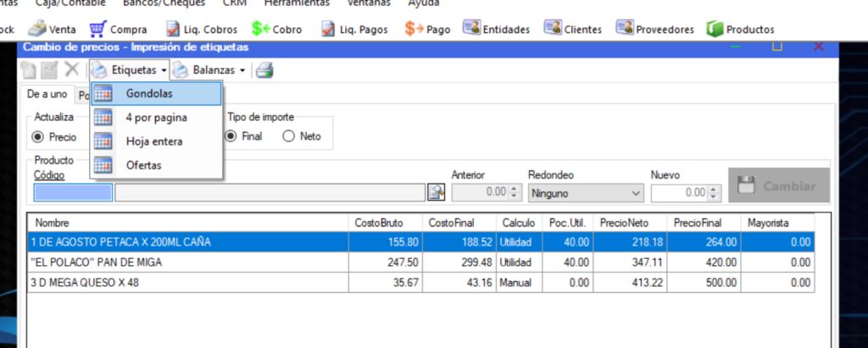
Task: Open Proveedores from main toolbar
Action: click(x=655, y=29)
